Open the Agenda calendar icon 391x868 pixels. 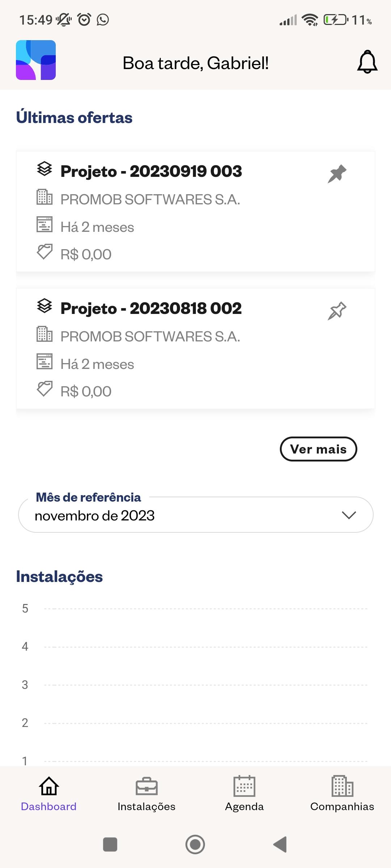click(244, 786)
